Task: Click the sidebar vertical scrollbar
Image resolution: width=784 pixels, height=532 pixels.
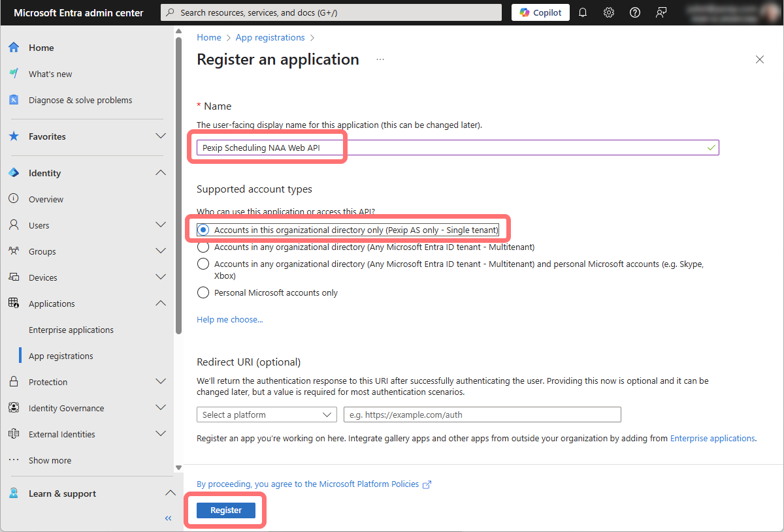Action: tap(178, 183)
